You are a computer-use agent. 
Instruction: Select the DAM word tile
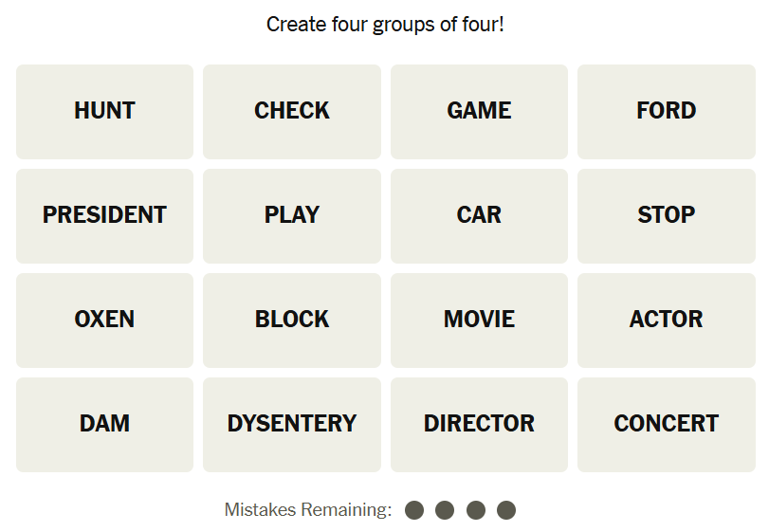coord(104,424)
